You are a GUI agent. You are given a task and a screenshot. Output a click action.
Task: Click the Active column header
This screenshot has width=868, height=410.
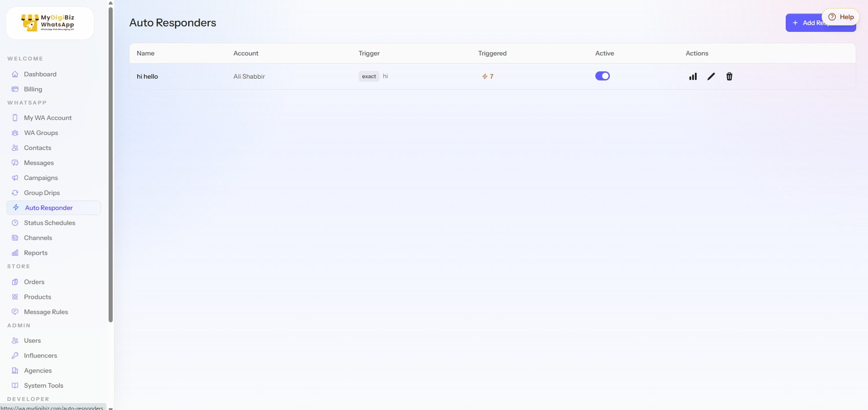pyautogui.click(x=605, y=53)
